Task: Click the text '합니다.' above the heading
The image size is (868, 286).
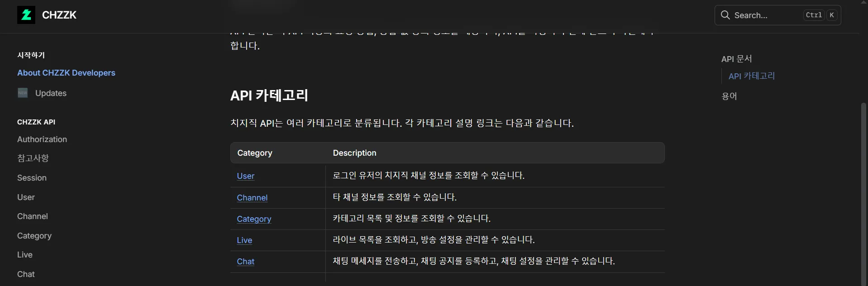Action: [245, 46]
